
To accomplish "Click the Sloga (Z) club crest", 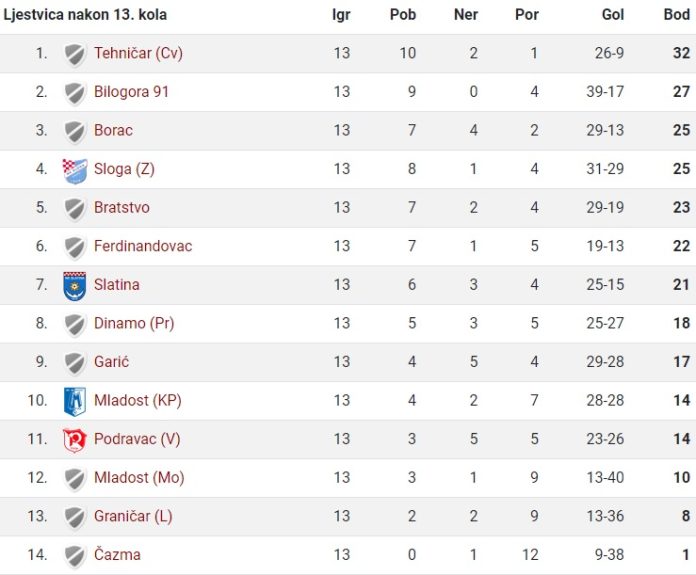I will (x=75, y=170).
